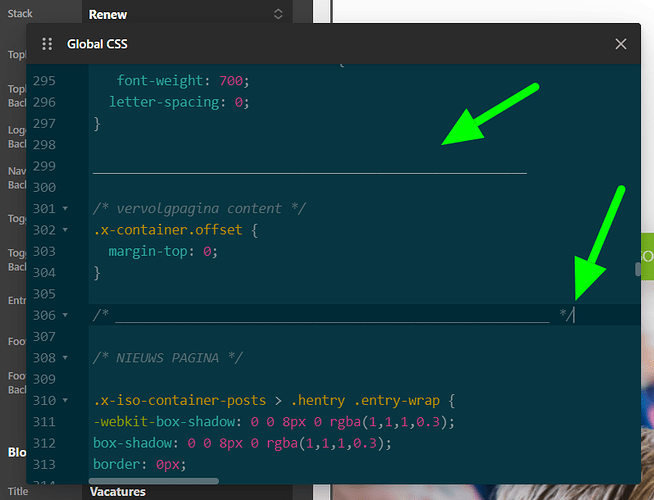This screenshot has height=500, width=654.
Task: Place cursor at end of line 306
Action: (576, 315)
